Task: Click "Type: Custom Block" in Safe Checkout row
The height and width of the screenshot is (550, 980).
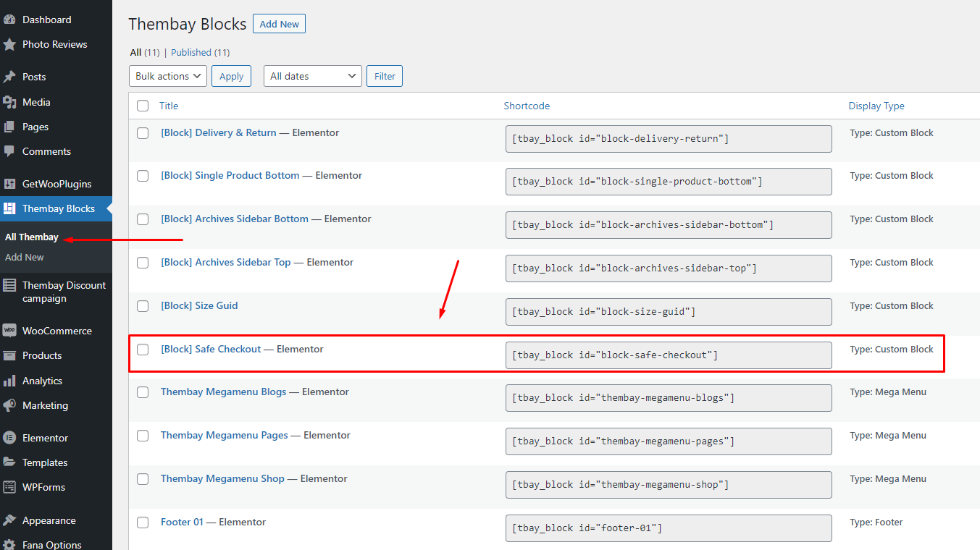Action: pos(892,349)
